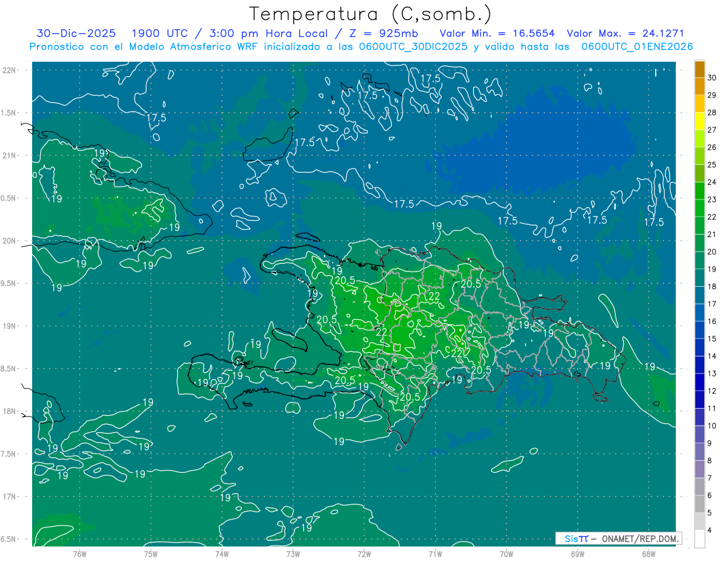Click the "19N" latitude axis label
The height and width of the screenshot is (562, 728).
pos(10,326)
